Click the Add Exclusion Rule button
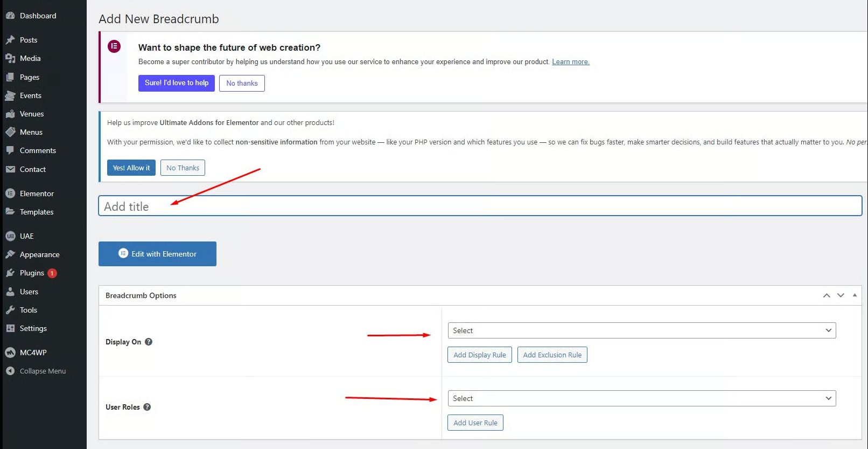 pos(552,355)
